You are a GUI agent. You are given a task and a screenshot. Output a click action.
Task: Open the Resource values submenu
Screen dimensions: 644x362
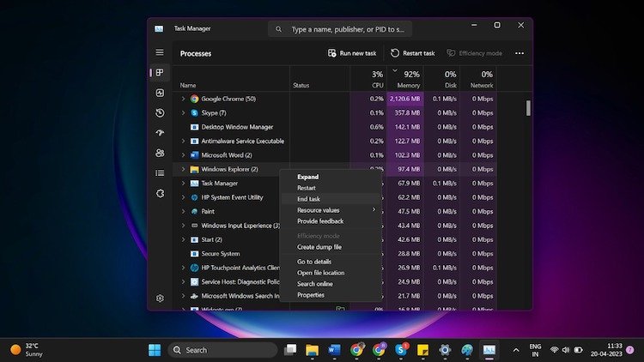[x=331, y=210]
